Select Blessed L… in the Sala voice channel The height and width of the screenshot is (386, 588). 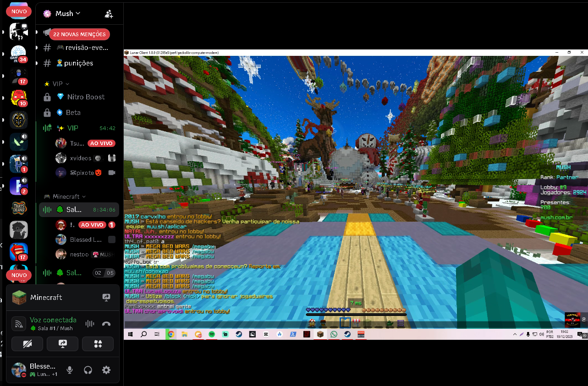click(x=85, y=239)
